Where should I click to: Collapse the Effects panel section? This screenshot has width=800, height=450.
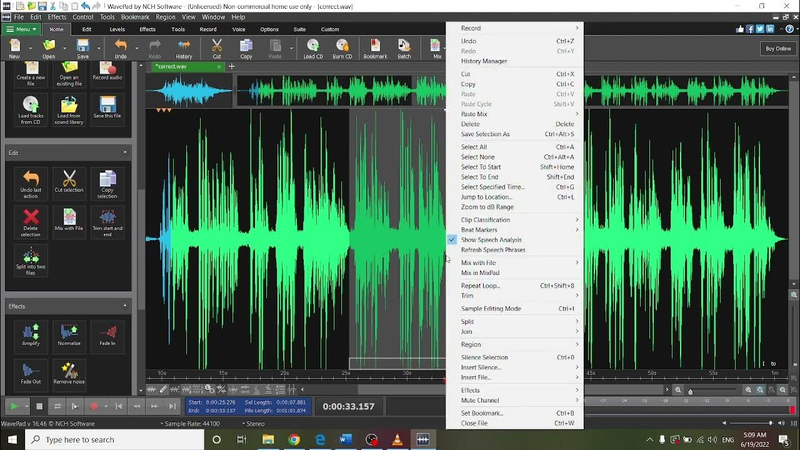(x=125, y=306)
